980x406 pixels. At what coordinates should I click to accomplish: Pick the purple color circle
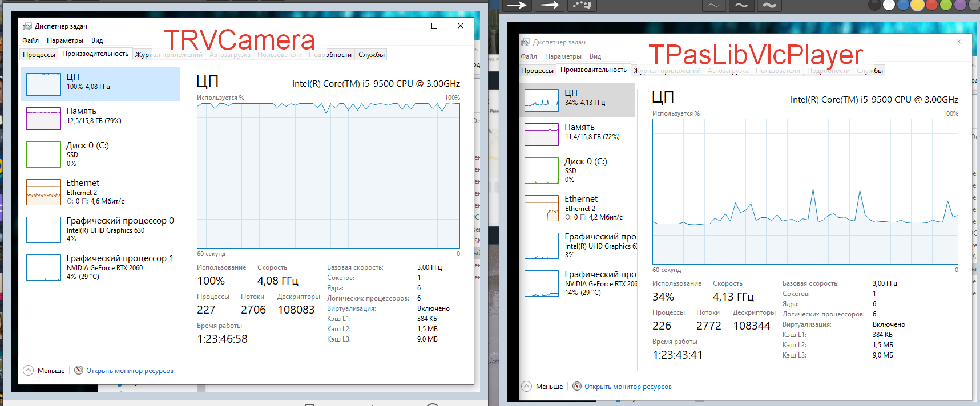(960, 5)
